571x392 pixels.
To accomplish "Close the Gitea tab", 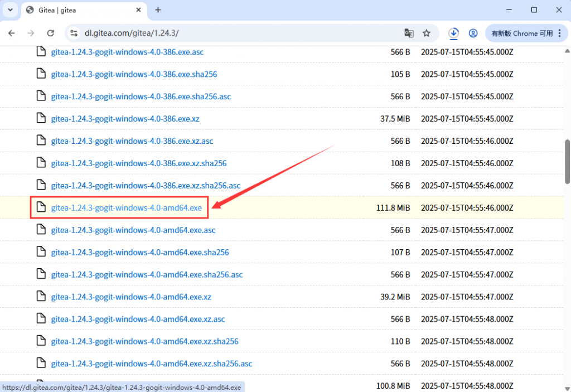I will (x=138, y=10).
